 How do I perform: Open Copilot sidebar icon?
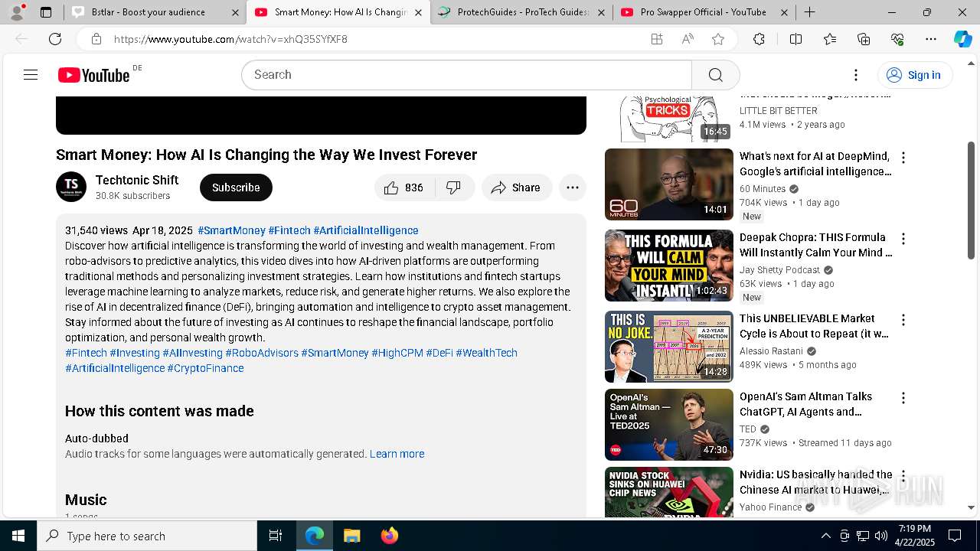pyautogui.click(x=962, y=39)
